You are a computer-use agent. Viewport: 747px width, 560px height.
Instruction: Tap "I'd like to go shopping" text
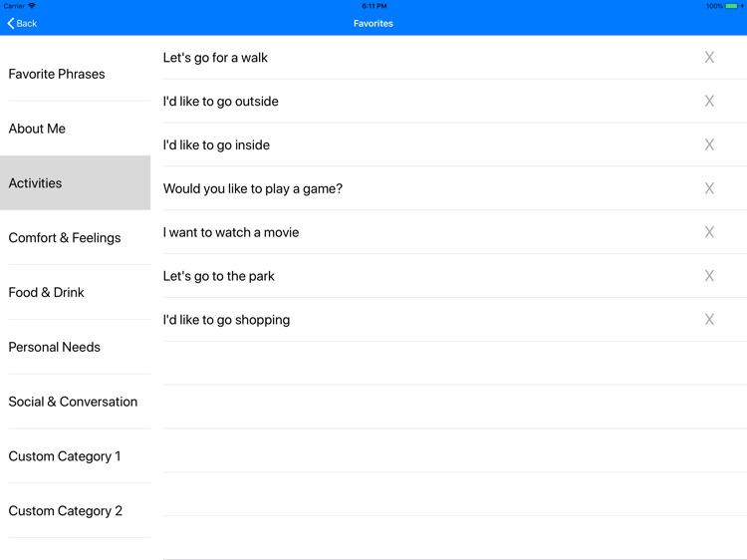[x=226, y=320]
